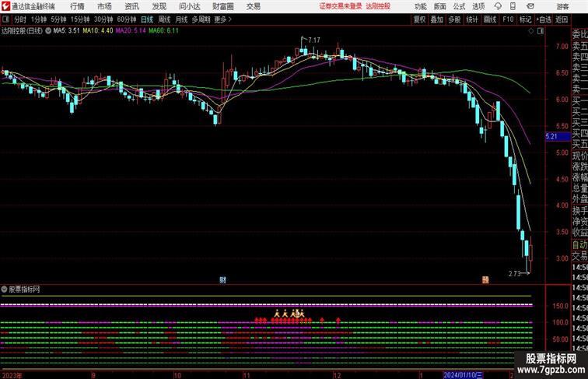Switch to the 分时 period tab
Screen dimensions: 588x379
[x=20, y=19]
